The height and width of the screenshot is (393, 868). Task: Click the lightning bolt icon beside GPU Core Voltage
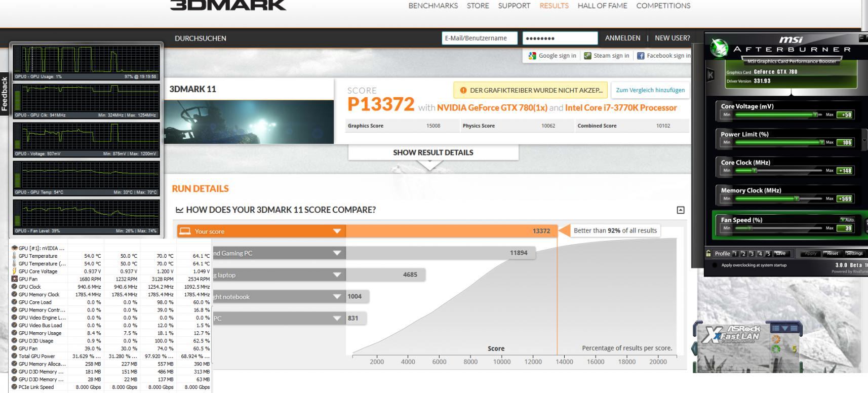(14, 271)
